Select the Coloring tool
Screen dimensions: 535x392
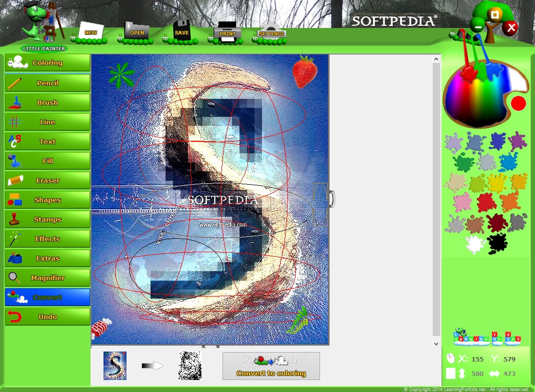click(x=47, y=63)
